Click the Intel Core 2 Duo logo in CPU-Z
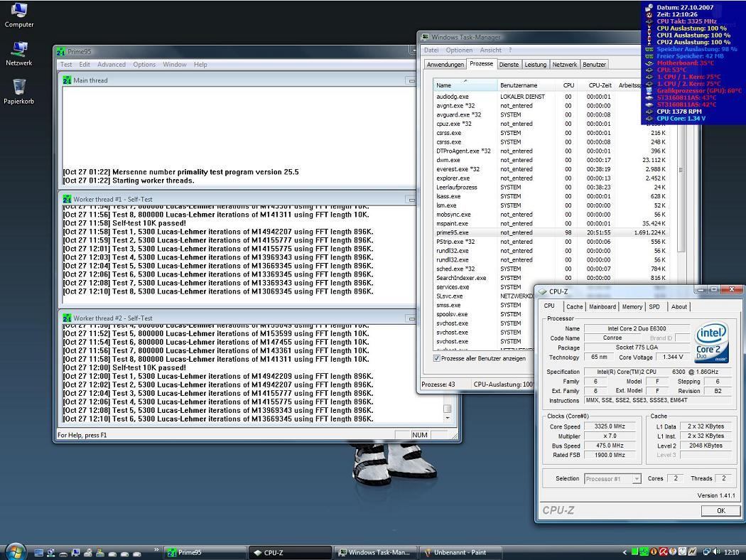Image resolution: width=746 pixels, height=560 pixels. (x=711, y=343)
